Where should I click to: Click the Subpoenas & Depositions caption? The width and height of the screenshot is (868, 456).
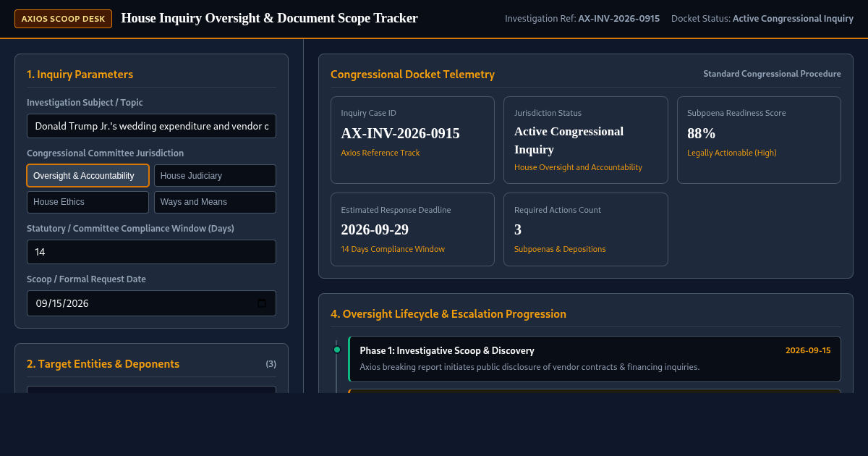[560, 249]
